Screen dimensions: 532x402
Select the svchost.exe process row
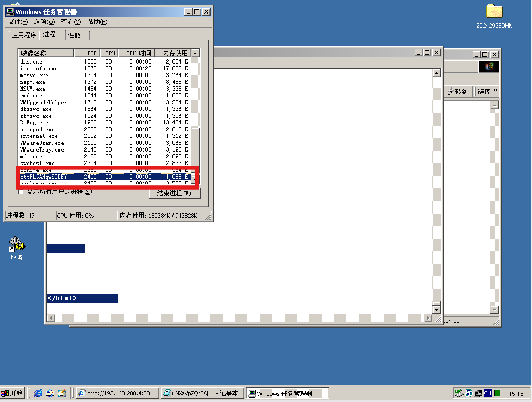pos(105,163)
